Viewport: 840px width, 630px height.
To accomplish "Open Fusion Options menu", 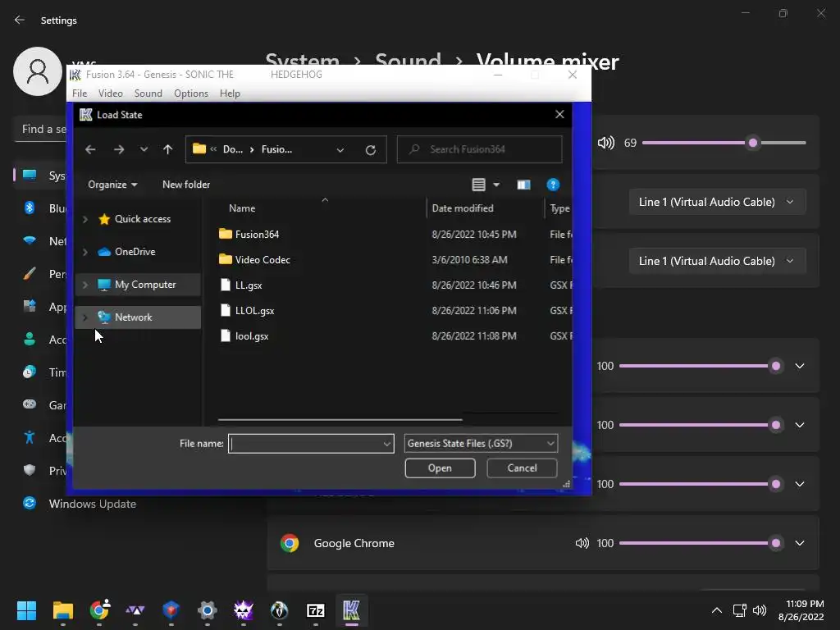I will [x=190, y=94].
